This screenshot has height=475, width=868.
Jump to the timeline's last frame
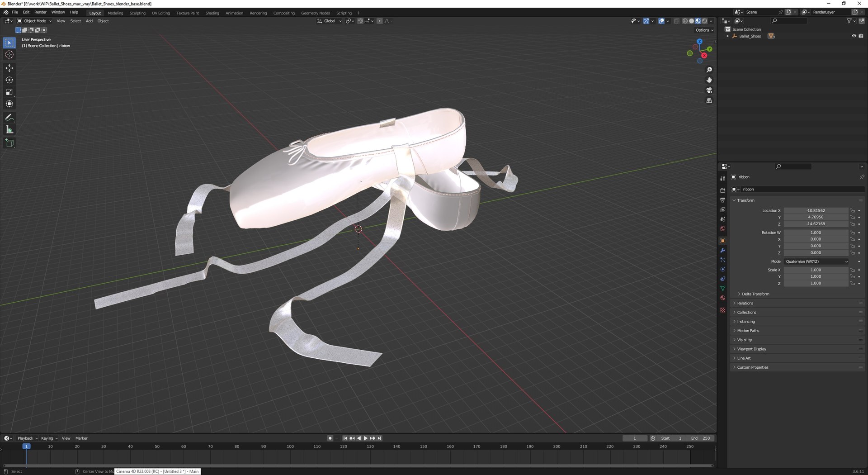[380, 438]
